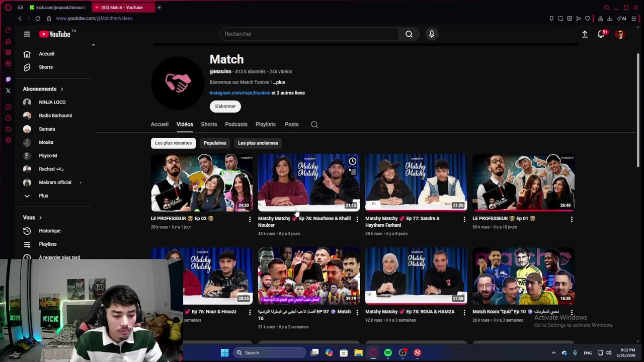Open the channel Accueil tab
The width and height of the screenshot is (644, 362).
pos(159,125)
